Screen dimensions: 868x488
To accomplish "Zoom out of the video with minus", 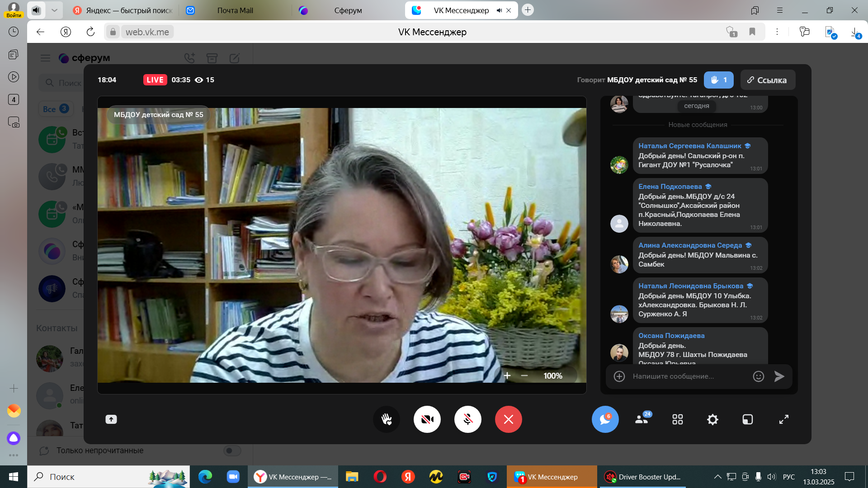I will 524,375.
